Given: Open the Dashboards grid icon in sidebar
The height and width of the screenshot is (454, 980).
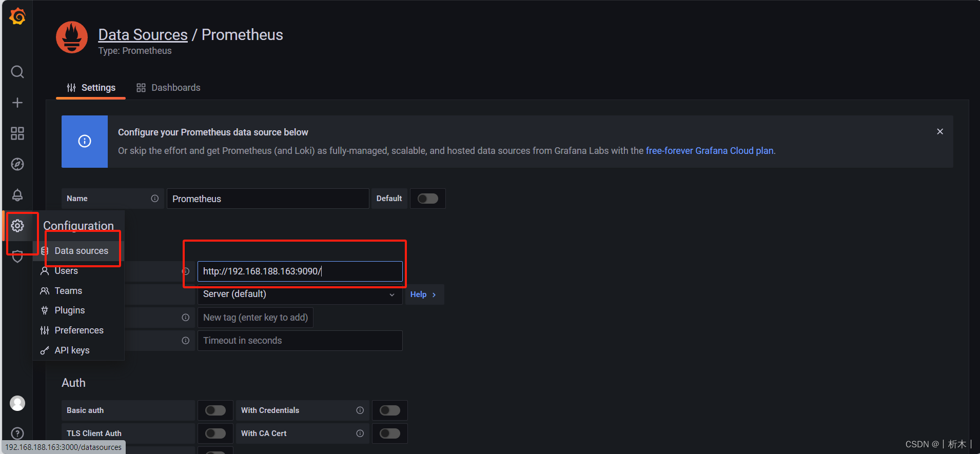Looking at the screenshot, I should coord(17,133).
